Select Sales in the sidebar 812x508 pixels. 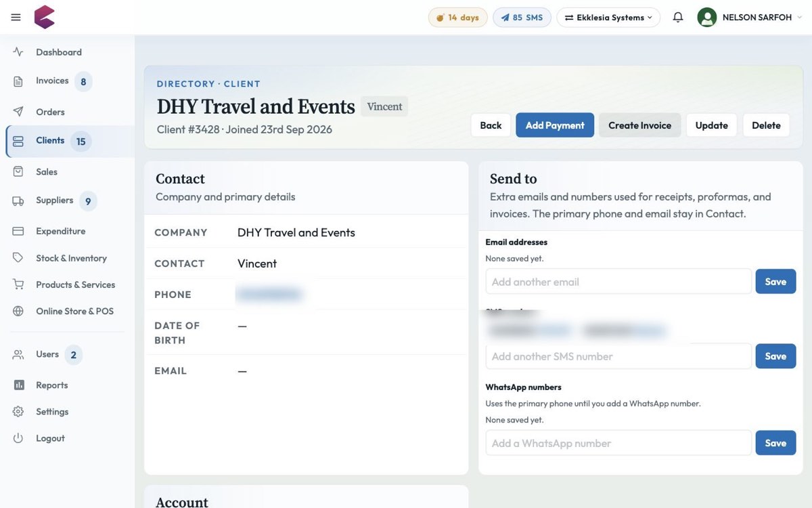(x=47, y=172)
